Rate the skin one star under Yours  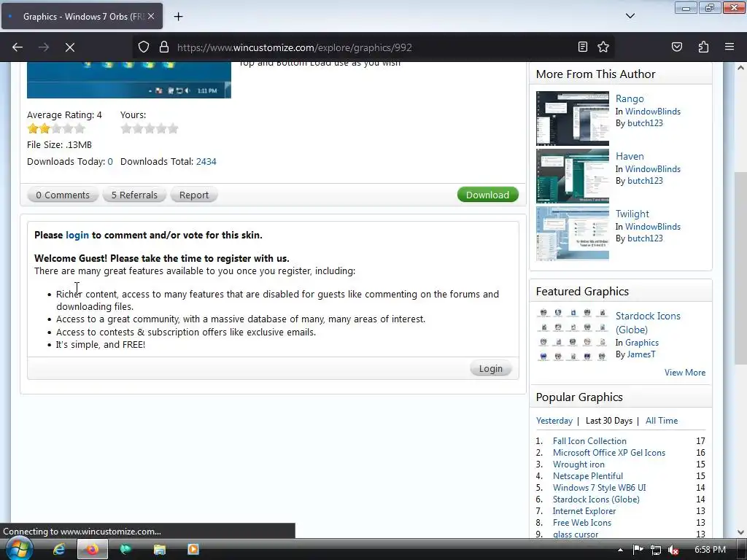[x=126, y=128]
